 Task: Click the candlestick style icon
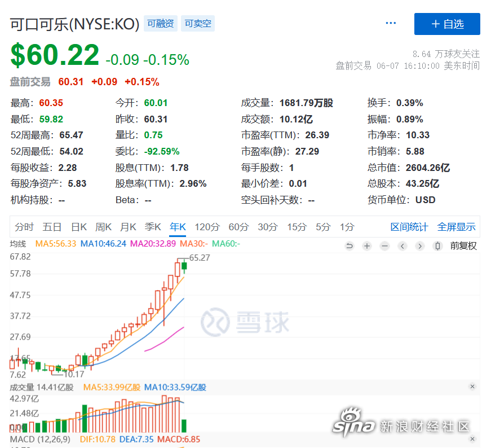coord(438,246)
